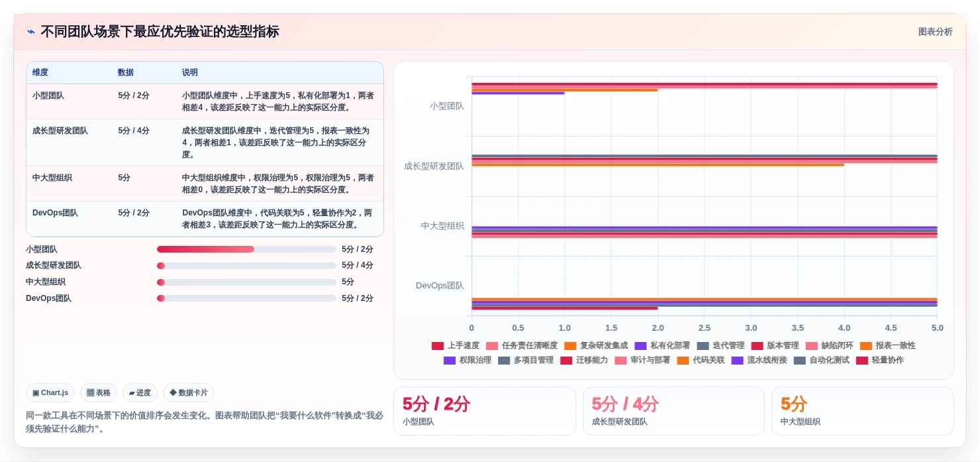Click the 进度 tag
The width and height of the screenshot is (980, 462).
(140, 392)
